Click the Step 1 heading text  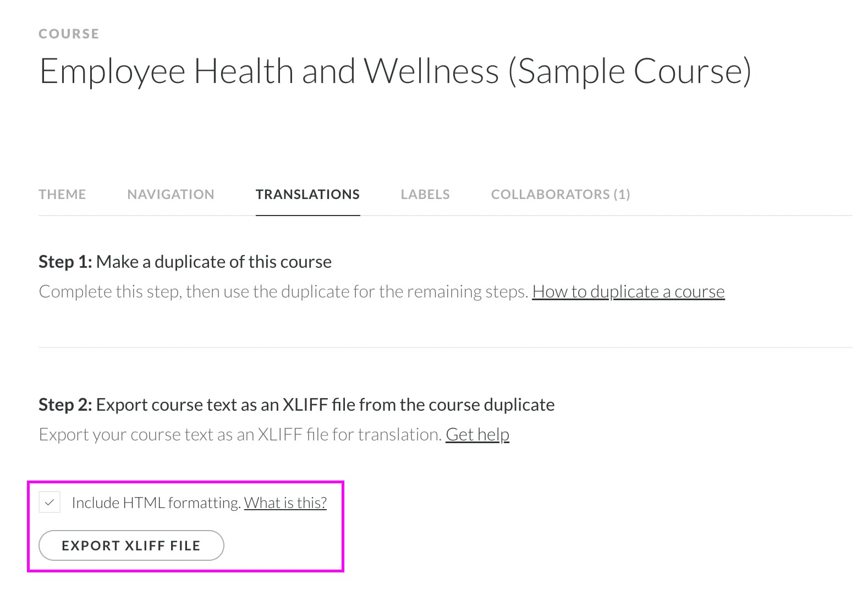[185, 262]
